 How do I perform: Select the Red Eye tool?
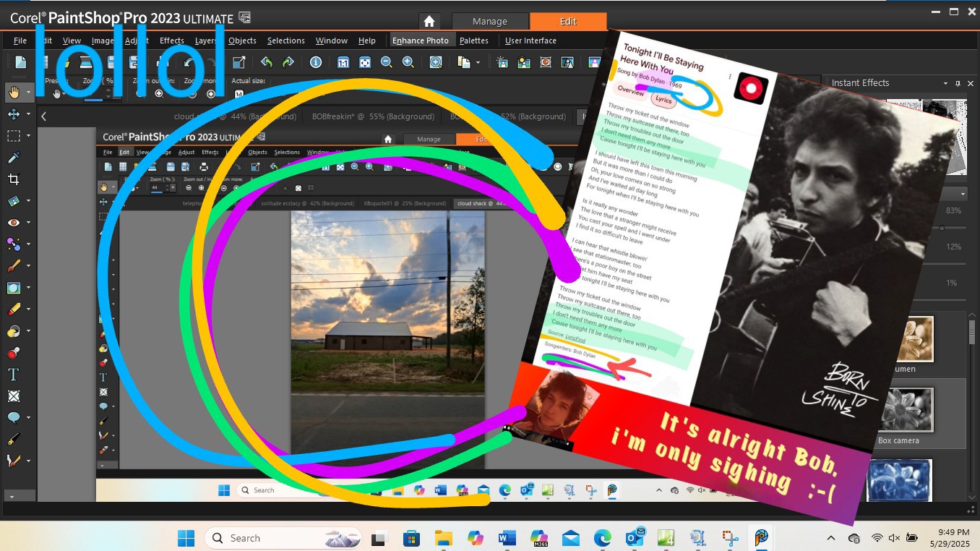[x=14, y=223]
